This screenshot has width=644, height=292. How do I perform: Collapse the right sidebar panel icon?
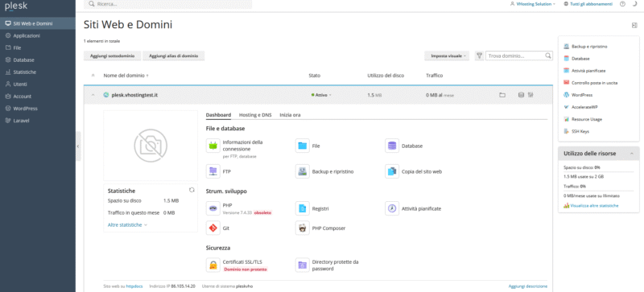pos(634,26)
